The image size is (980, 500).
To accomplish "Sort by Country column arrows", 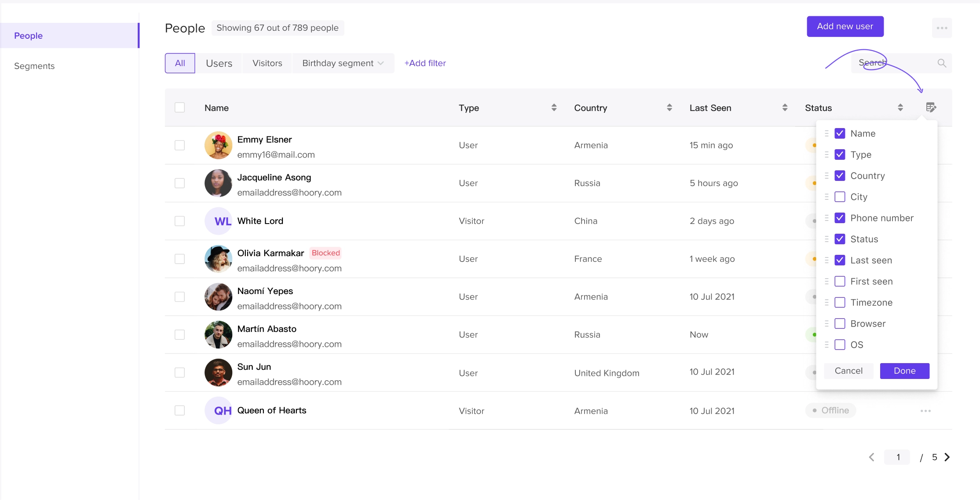I will point(669,107).
